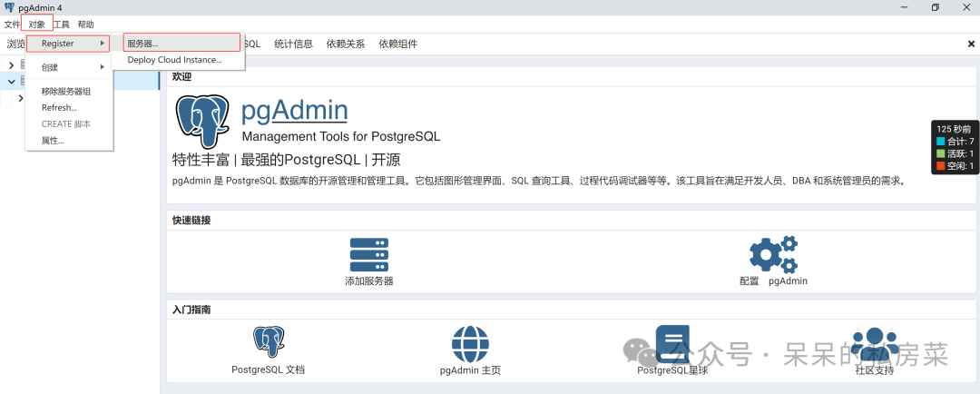
Task: Open the 帮助 menu
Action: pos(85,25)
